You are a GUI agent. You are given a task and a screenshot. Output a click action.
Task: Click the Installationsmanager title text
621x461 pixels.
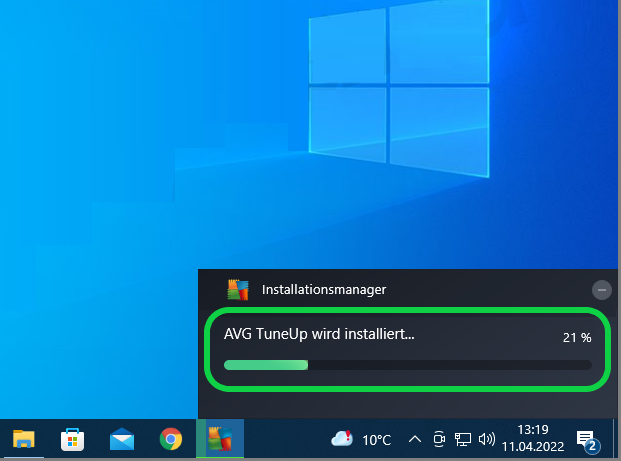pyautogui.click(x=324, y=290)
